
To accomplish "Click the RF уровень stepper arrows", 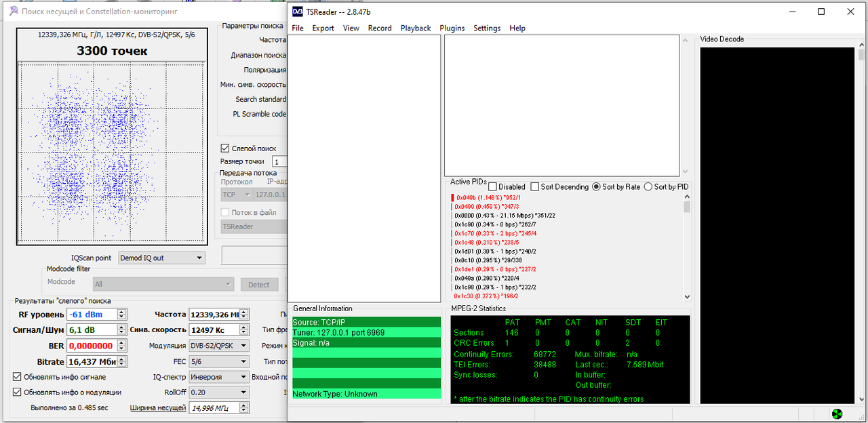I will (121, 314).
